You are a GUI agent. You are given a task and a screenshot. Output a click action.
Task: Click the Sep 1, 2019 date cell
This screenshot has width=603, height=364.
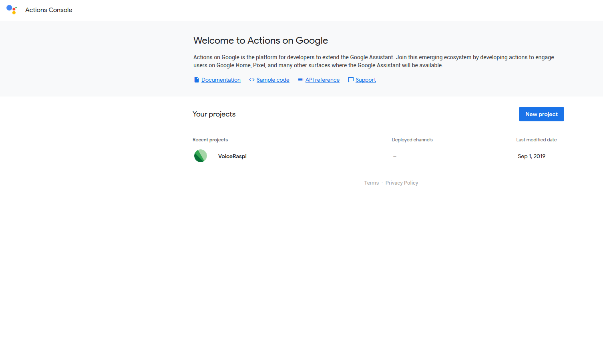pos(531,156)
